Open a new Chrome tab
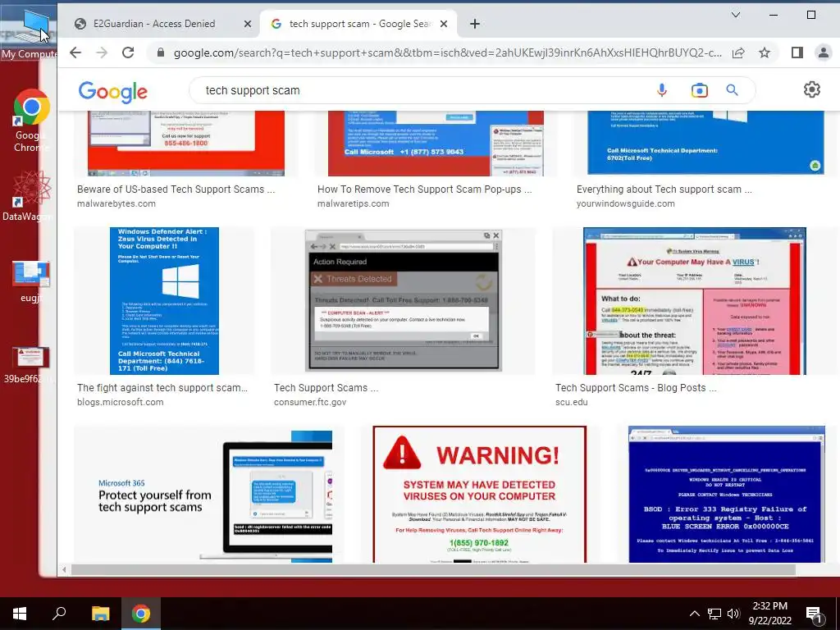Image resolution: width=840 pixels, height=630 pixels. coord(475,24)
